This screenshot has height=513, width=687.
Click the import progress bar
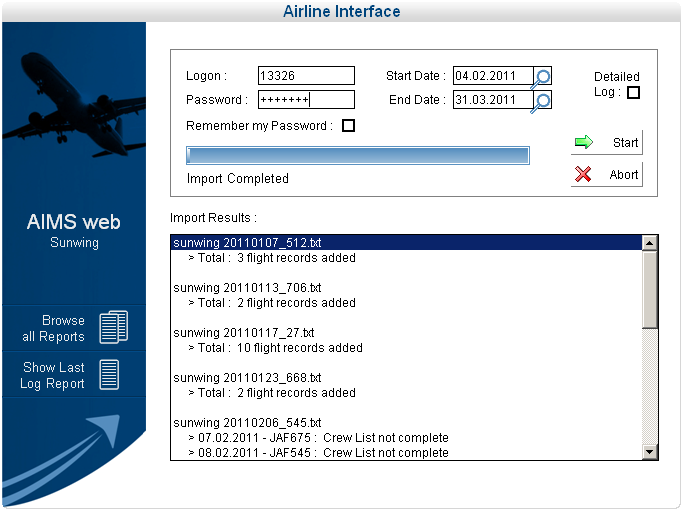(357, 155)
